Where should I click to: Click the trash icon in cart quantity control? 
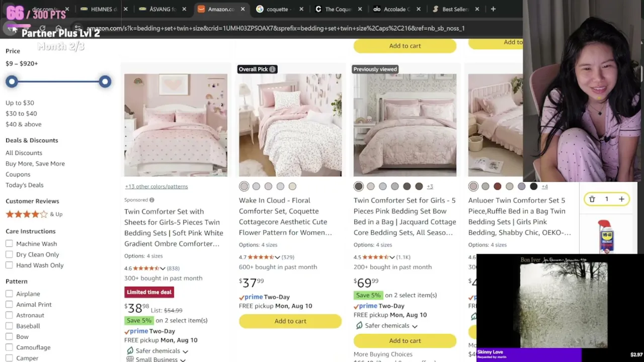tap(592, 200)
